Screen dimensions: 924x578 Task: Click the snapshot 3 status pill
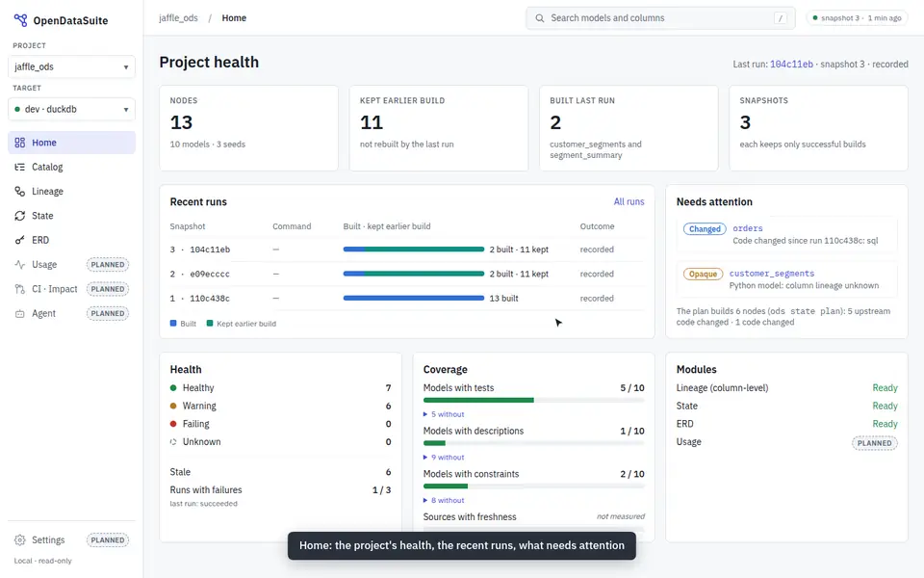[858, 18]
